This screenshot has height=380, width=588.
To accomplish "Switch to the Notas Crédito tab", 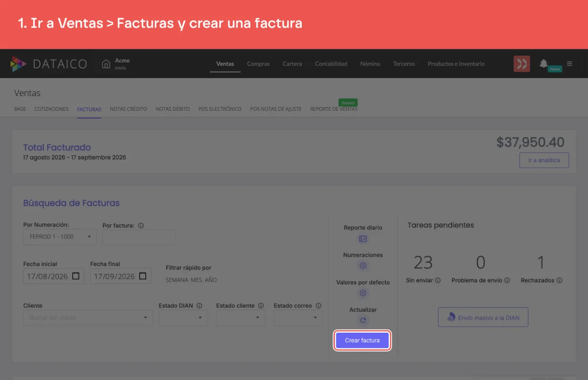I will pyautogui.click(x=129, y=109).
